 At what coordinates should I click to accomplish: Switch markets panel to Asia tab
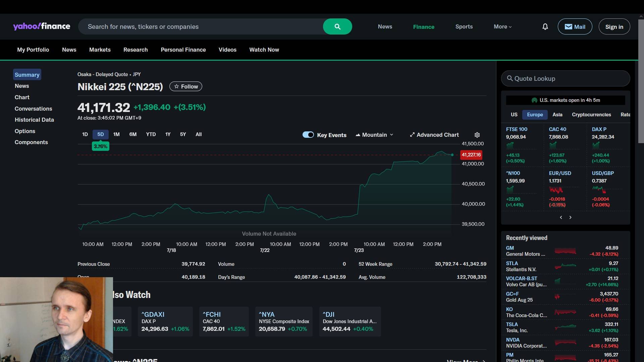coord(557,115)
